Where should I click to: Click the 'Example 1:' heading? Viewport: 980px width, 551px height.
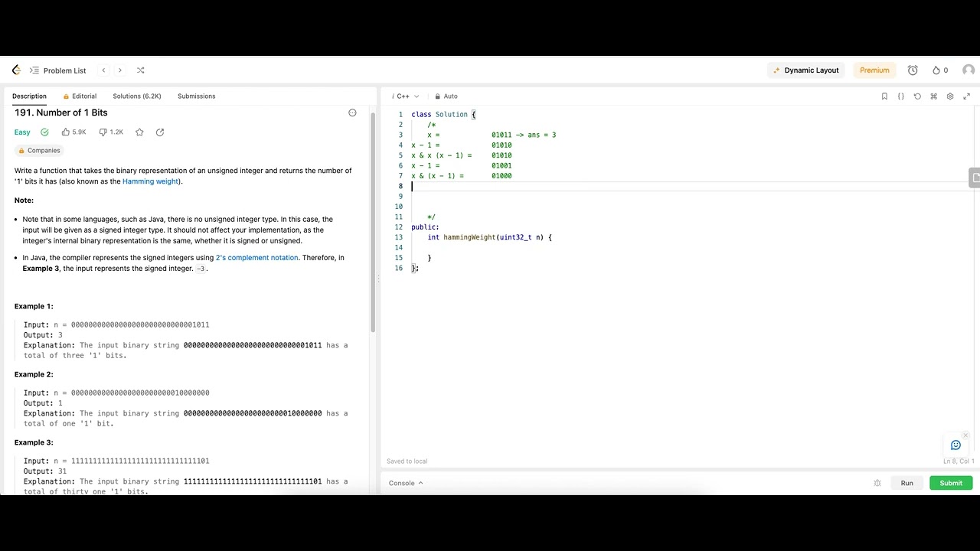coord(34,306)
